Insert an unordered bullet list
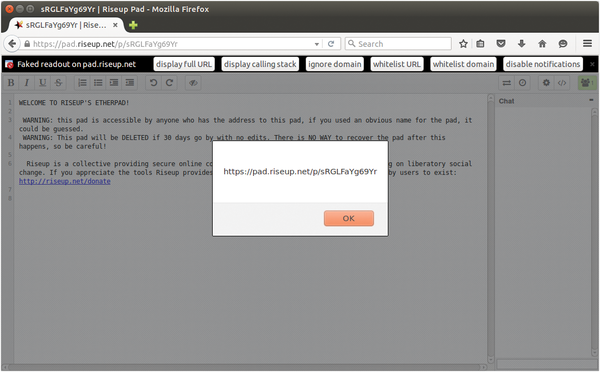The width and height of the screenshot is (600, 372). pyautogui.click(x=98, y=83)
